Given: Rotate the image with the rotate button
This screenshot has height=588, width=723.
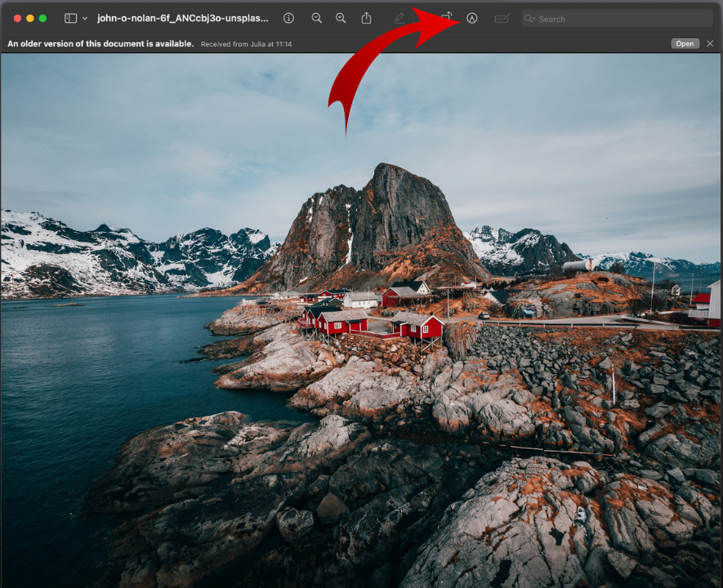Looking at the screenshot, I should click(446, 17).
